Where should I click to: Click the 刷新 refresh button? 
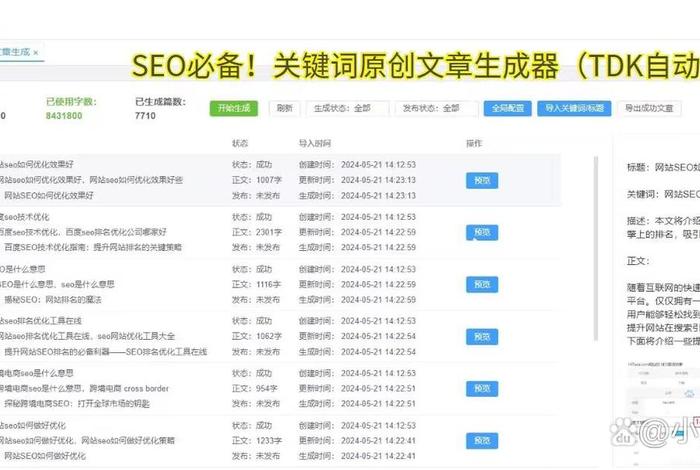(x=284, y=108)
